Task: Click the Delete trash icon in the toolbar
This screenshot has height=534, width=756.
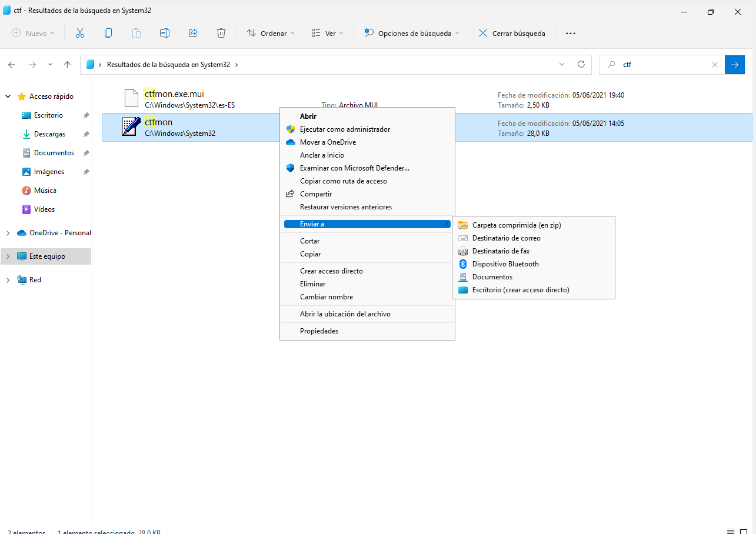Action: [x=221, y=33]
